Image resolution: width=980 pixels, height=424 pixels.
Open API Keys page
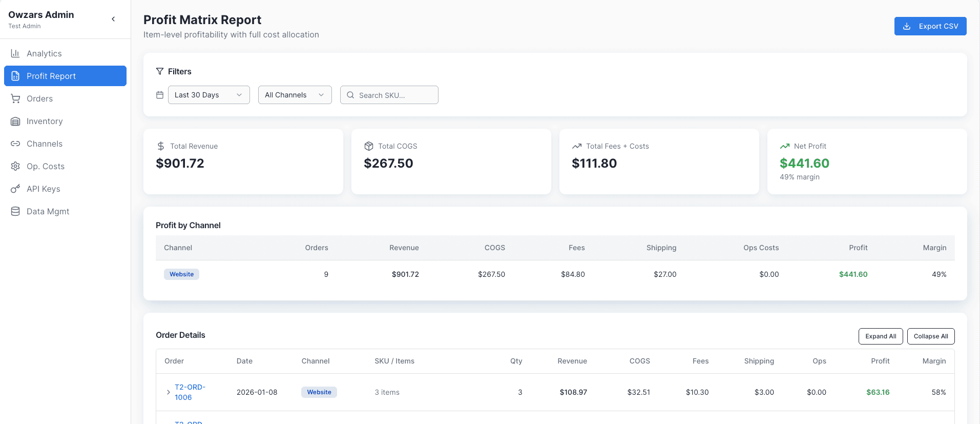tap(65, 189)
